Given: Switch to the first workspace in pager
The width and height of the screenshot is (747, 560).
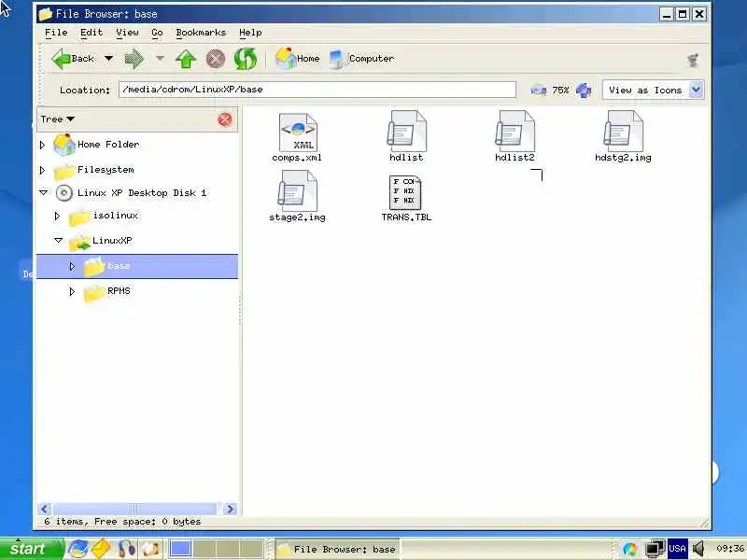Looking at the screenshot, I should [180, 549].
